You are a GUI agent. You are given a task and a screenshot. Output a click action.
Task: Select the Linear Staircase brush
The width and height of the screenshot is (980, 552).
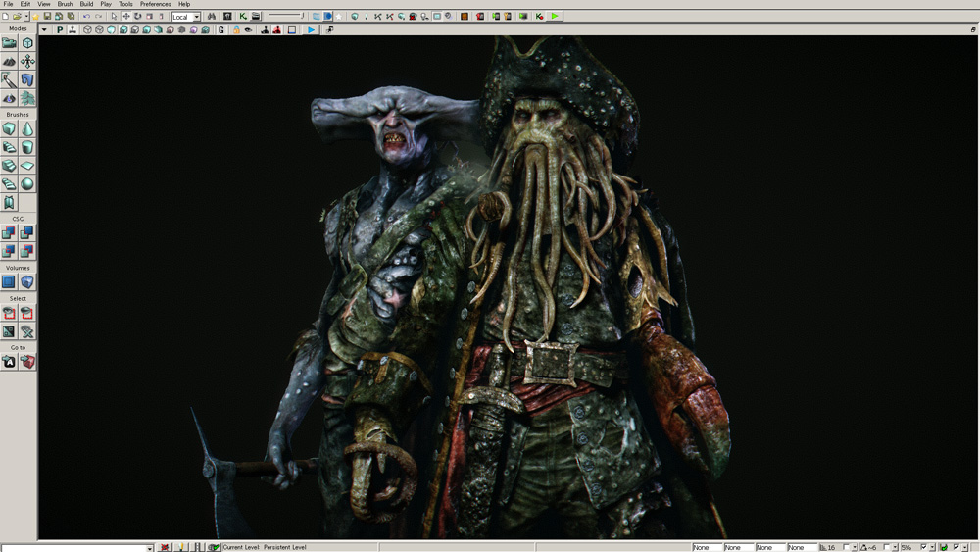(9, 166)
